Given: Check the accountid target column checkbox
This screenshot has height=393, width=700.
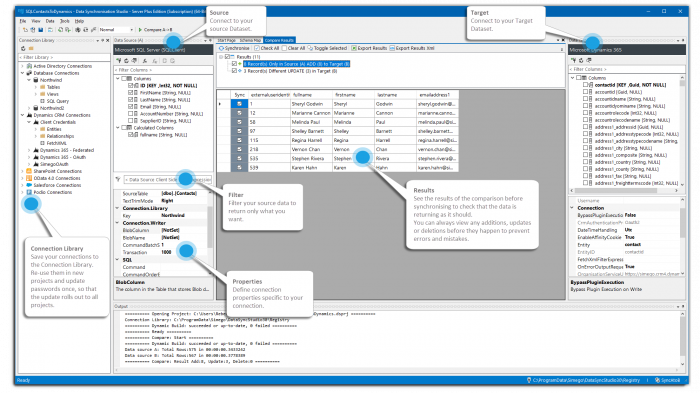Looking at the screenshot, I should 585,92.
